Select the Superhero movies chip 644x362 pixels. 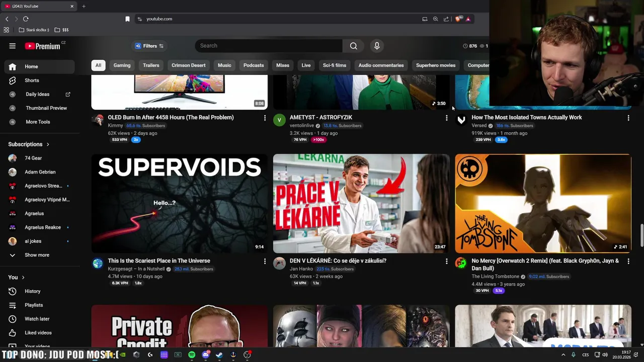(436, 65)
